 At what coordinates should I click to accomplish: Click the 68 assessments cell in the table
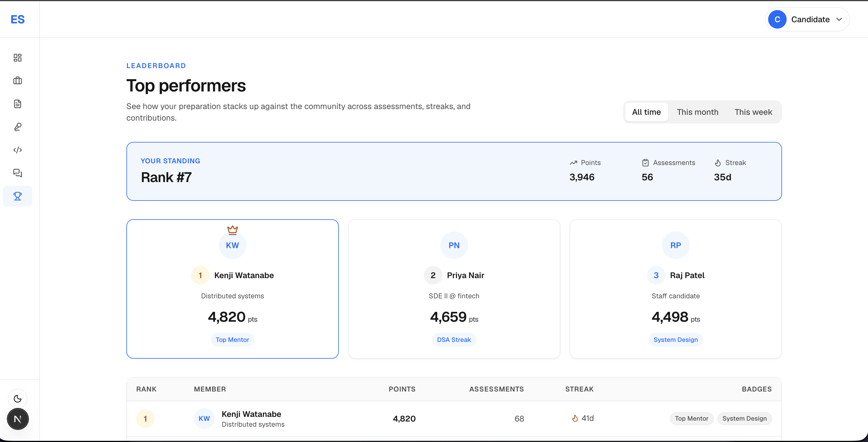(x=519, y=419)
